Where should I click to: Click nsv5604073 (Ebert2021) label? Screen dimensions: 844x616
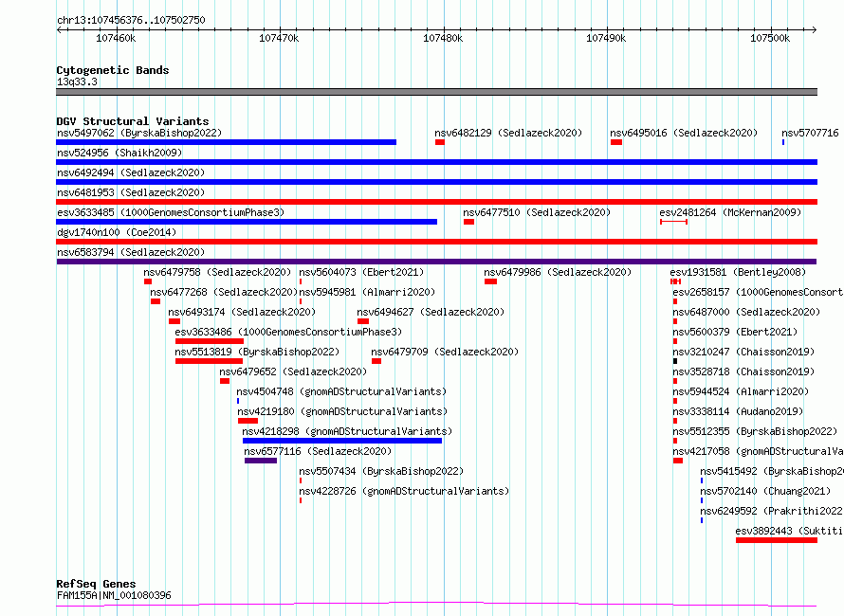click(x=361, y=272)
